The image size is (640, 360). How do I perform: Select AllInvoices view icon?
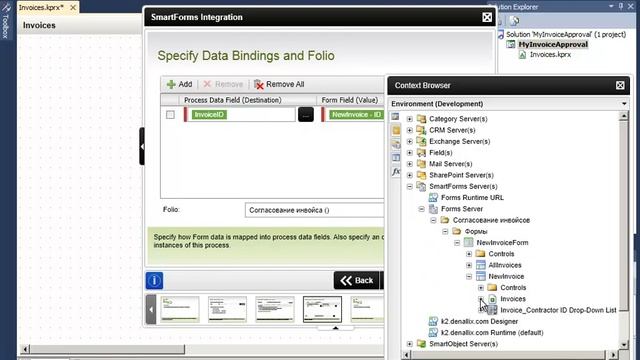tap(481, 265)
